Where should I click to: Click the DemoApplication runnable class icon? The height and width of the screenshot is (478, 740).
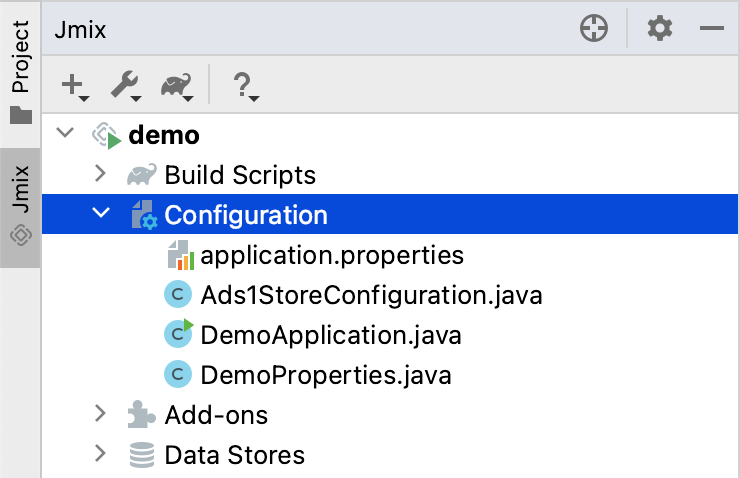(x=178, y=333)
